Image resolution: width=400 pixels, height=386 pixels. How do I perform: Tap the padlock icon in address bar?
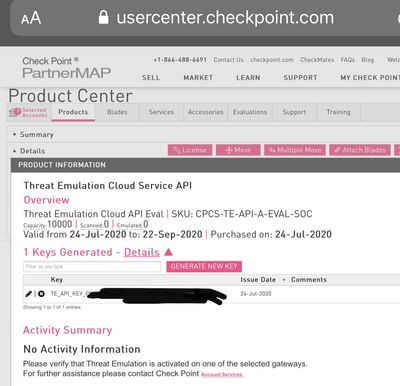103,17
